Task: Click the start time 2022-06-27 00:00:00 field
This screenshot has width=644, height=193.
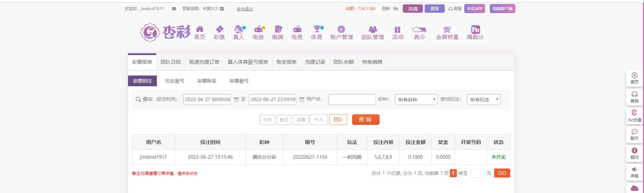Action: (x=207, y=99)
